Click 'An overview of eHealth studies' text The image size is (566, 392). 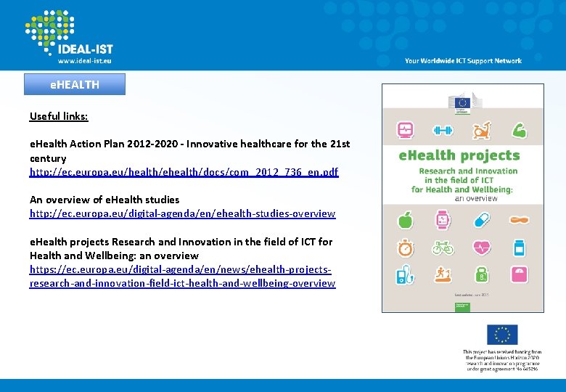click(104, 200)
